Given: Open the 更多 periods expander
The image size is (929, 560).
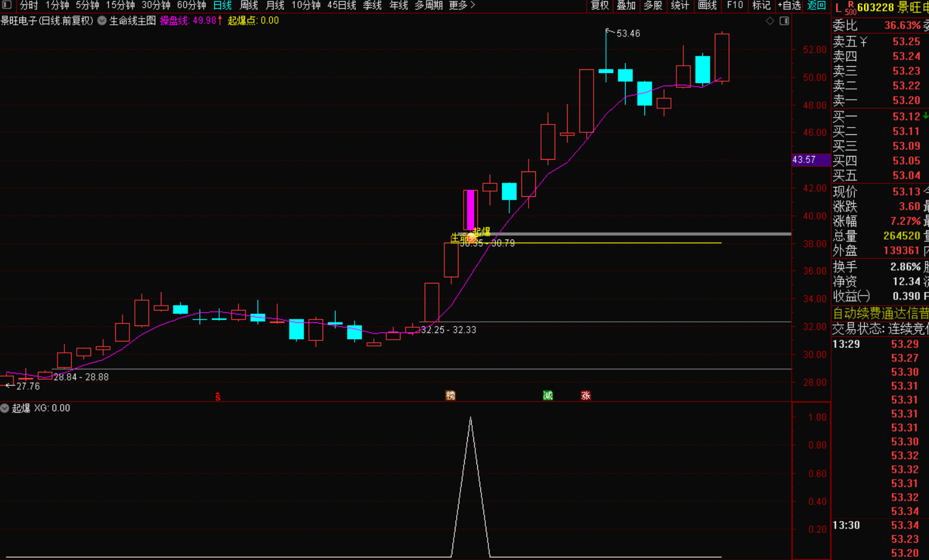Looking at the screenshot, I should [462, 6].
